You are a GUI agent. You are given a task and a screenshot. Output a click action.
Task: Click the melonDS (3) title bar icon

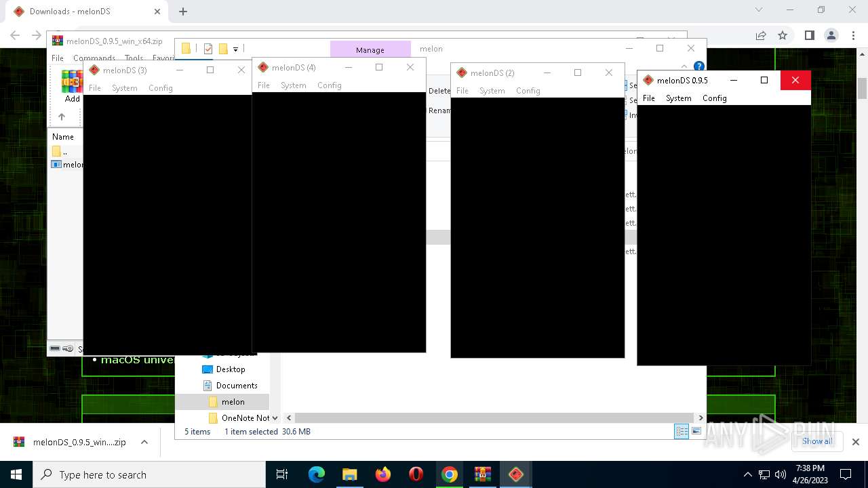point(94,70)
